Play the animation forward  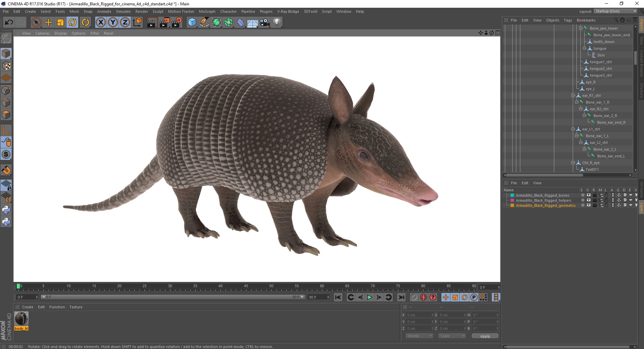(369, 297)
